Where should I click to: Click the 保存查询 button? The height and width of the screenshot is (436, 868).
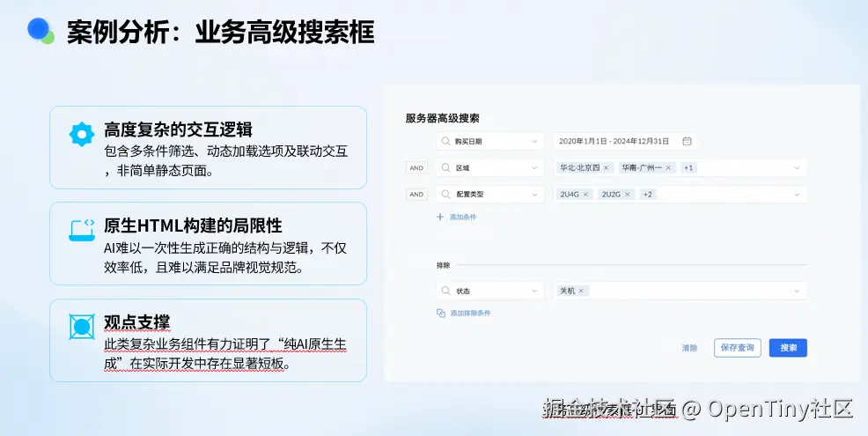(738, 348)
